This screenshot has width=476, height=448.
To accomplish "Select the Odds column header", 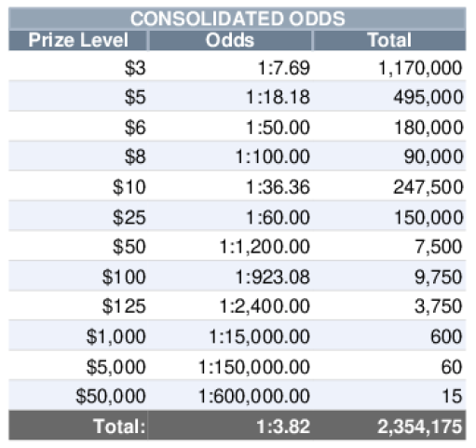I will tap(230, 40).
